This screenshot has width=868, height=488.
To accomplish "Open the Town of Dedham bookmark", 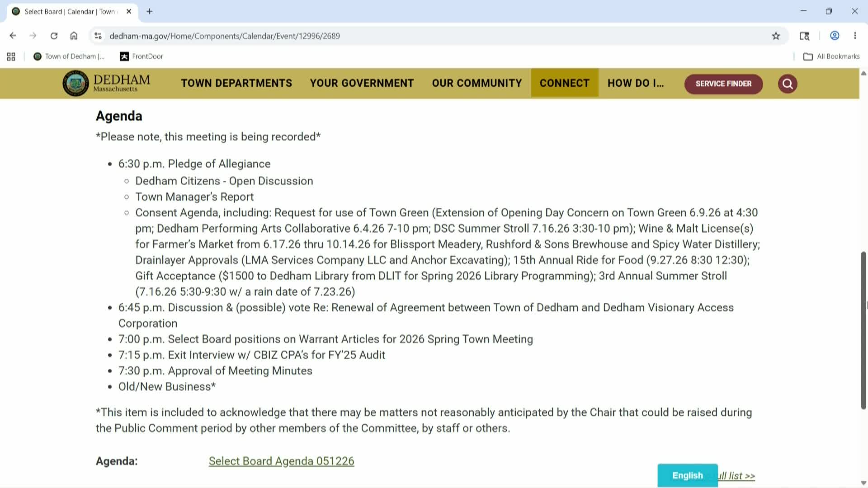I will point(69,56).
